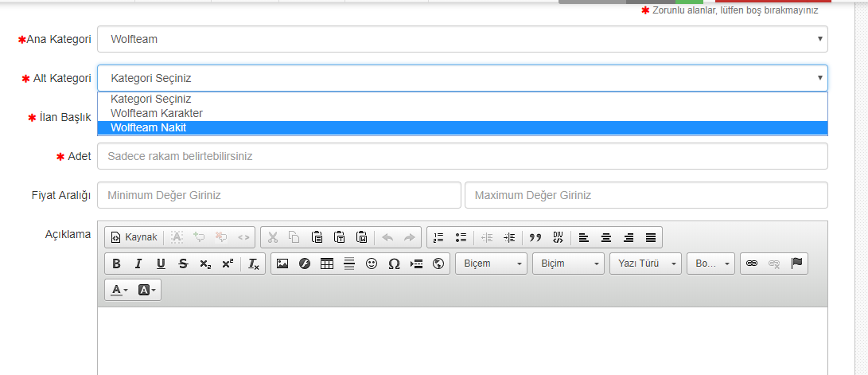868x375 pixels.
Task: Toggle italic formatting
Action: tap(138, 264)
